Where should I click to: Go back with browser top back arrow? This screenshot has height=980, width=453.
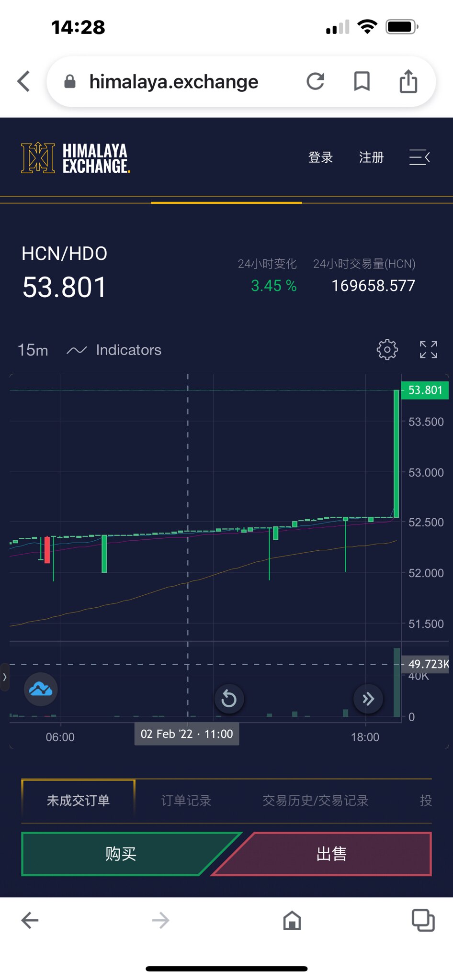[x=23, y=81]
